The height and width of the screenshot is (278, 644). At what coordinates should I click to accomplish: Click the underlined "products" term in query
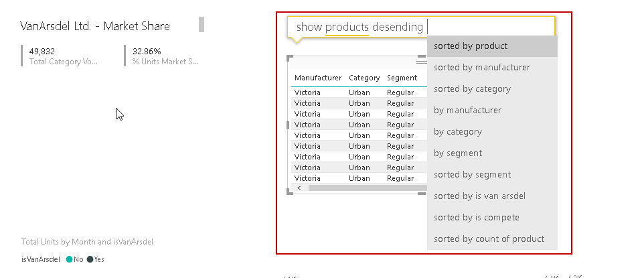point(347,27)
